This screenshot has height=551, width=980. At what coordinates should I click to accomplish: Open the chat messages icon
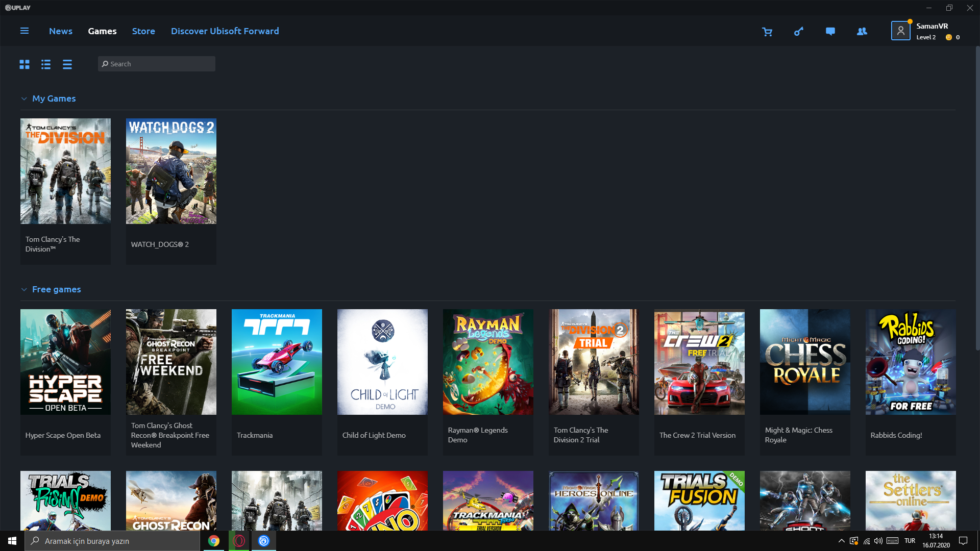[830, 32]
